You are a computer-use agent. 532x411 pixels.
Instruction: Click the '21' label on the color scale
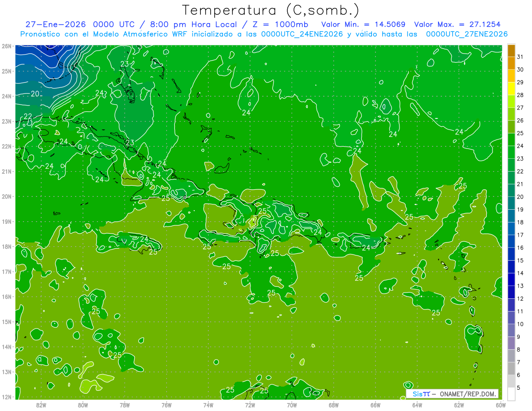pyautogui.click(x=520, y=184)
